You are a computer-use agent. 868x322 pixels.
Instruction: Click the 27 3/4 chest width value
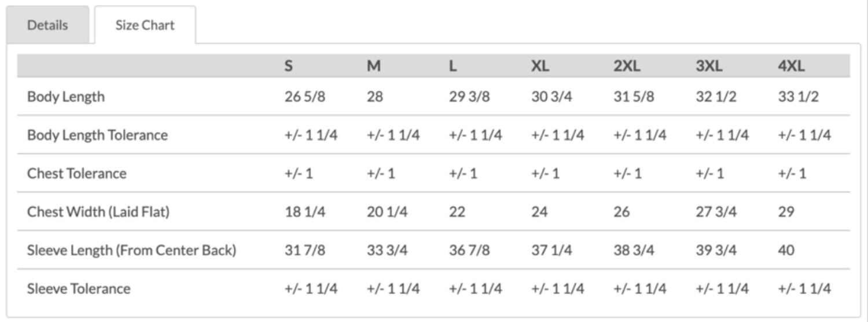point(716,212)
